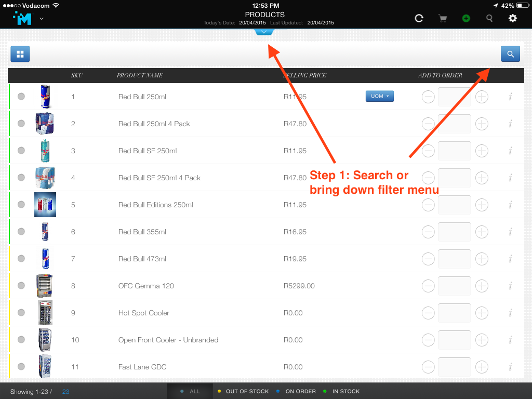Viewport: 532px width, 399px height.
Task: Tap the OFC Gemma 120 thumbnail
Action: 45,286
